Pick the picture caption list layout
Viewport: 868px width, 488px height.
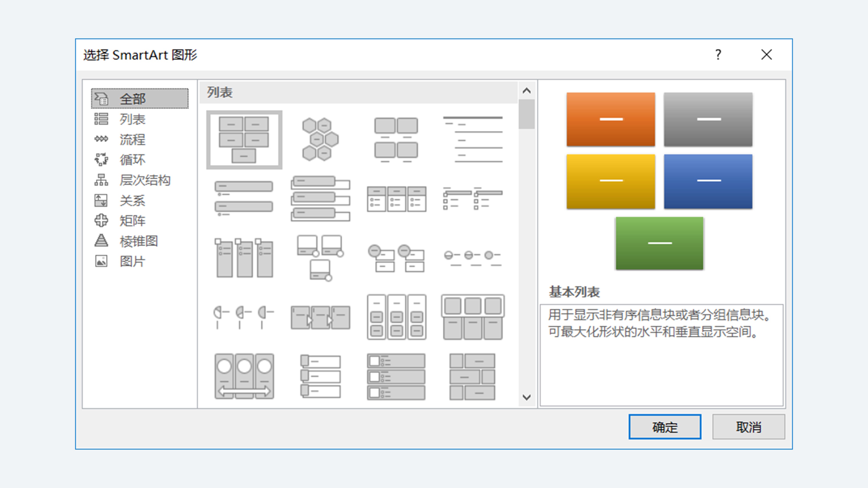click(x=396, y=139)
